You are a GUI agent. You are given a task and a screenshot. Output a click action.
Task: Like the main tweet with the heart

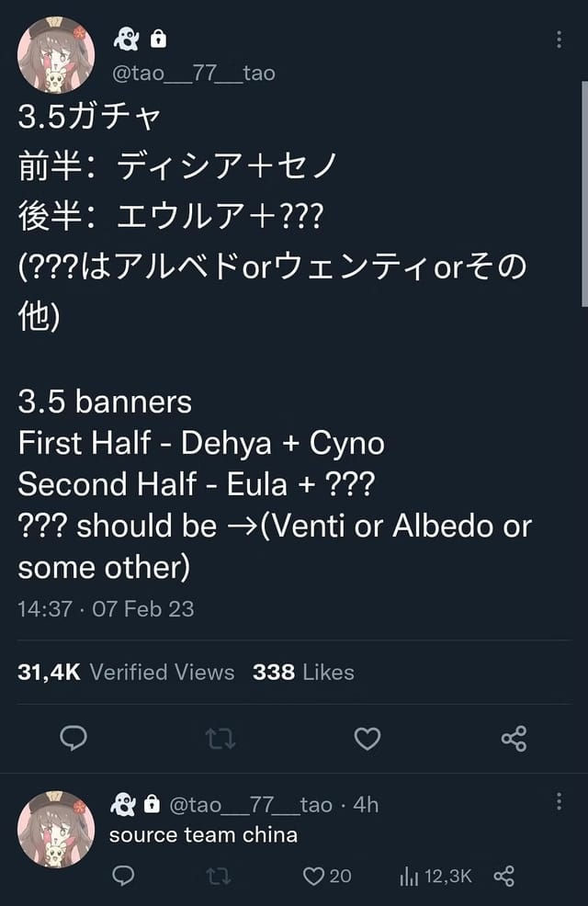367,739
